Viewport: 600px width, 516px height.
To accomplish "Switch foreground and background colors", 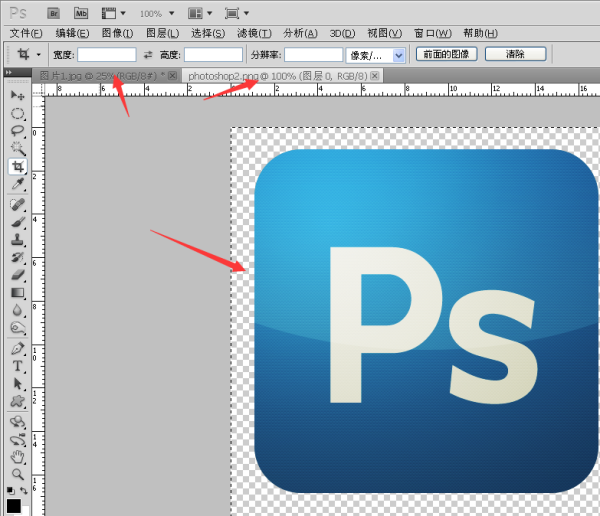I will 24,491.
